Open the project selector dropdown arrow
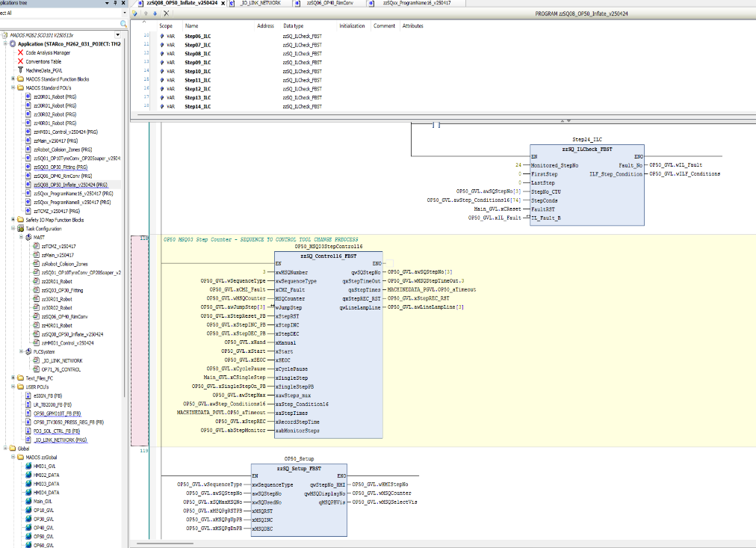This screenshot has height=548, width=756. pos(117,35)
